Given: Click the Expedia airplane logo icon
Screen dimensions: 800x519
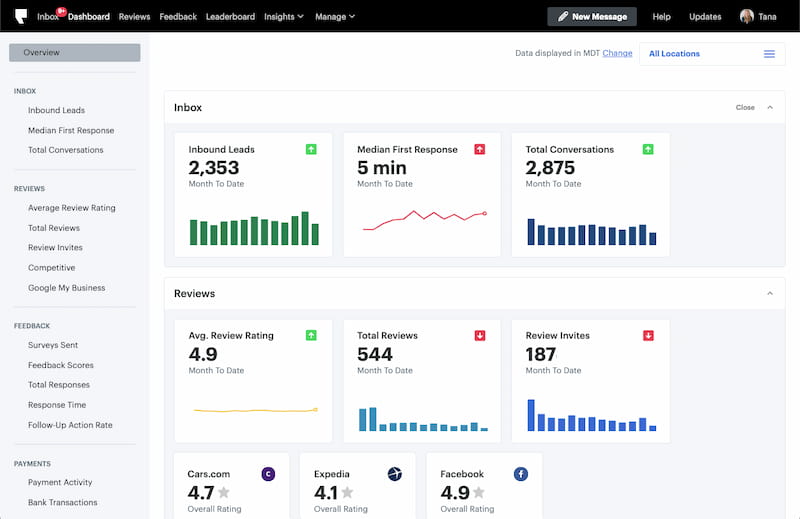Looking at the screenshot, I should click(394, 474).
